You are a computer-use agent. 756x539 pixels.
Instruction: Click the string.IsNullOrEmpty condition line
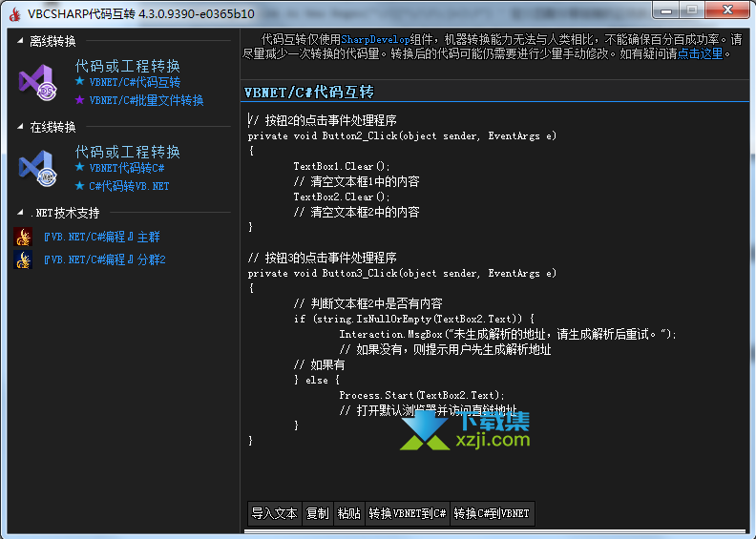[x=414, y=319]
